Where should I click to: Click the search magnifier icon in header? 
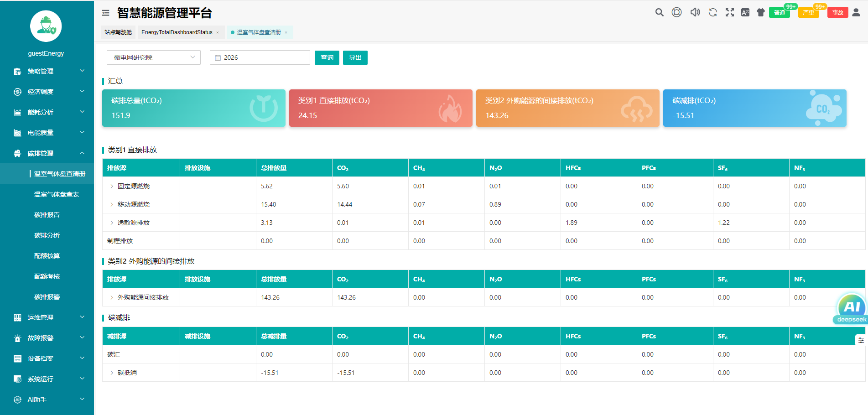point(659,13)
